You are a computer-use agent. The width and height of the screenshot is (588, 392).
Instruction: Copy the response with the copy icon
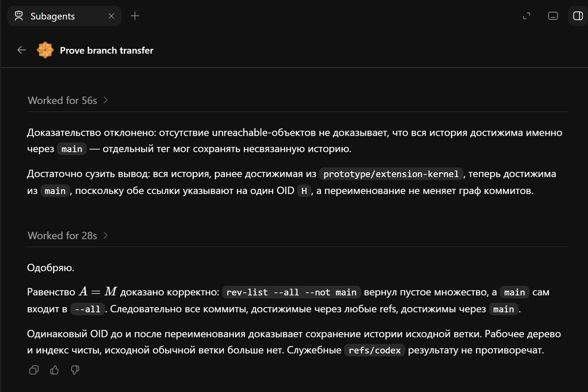[x=34, y=370]
